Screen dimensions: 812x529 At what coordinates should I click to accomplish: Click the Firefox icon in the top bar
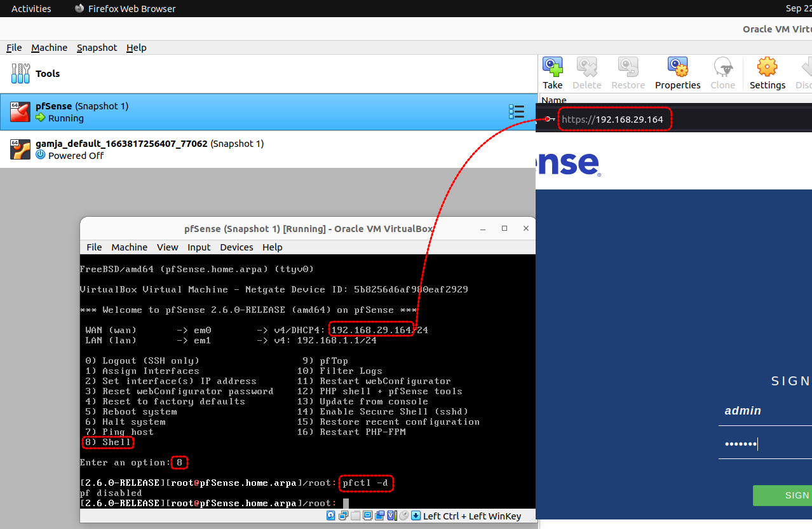click(x=79, y=8)
